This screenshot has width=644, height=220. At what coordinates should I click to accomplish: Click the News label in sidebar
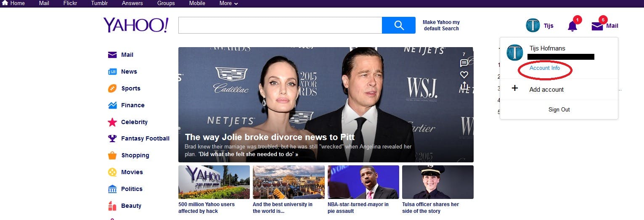pos(129,72)
